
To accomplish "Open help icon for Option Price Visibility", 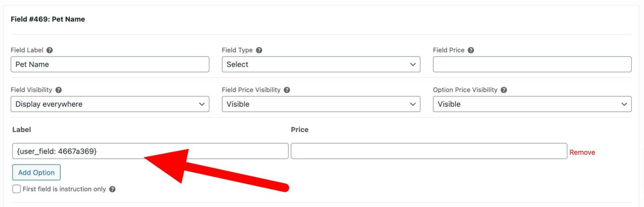I will pos(504,90).
